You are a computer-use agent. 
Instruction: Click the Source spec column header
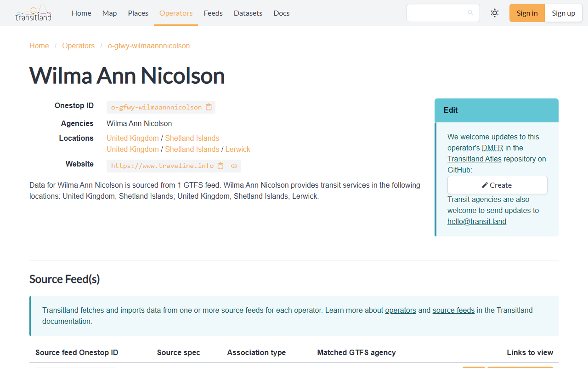179,352
